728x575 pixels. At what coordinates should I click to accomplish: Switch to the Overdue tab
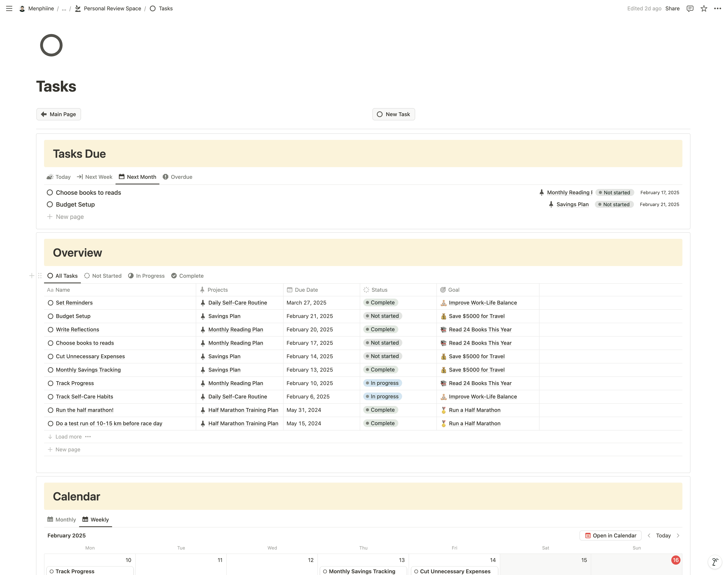(178, 177)
